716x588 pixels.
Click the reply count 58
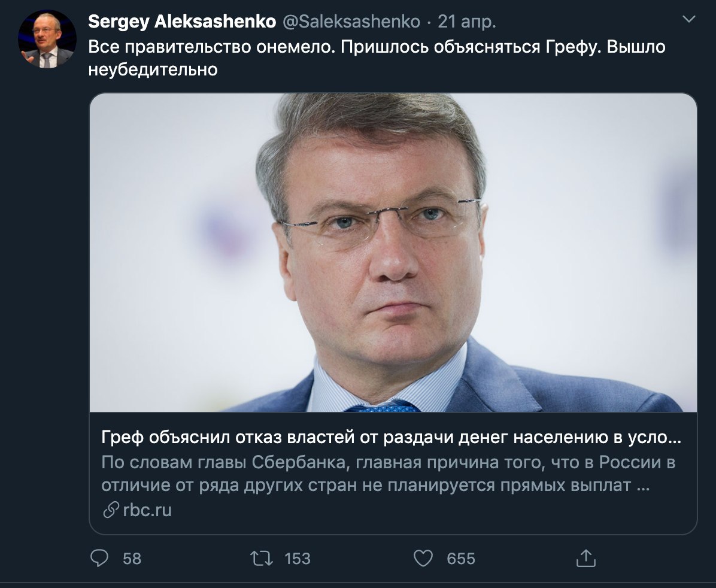(x=132, y=559)
